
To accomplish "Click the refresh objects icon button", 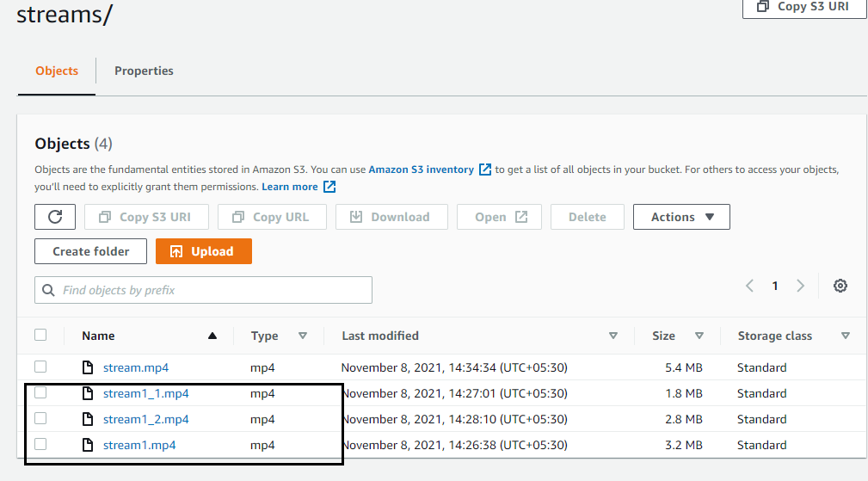I will pyautogui.click(x=55, y=217).
